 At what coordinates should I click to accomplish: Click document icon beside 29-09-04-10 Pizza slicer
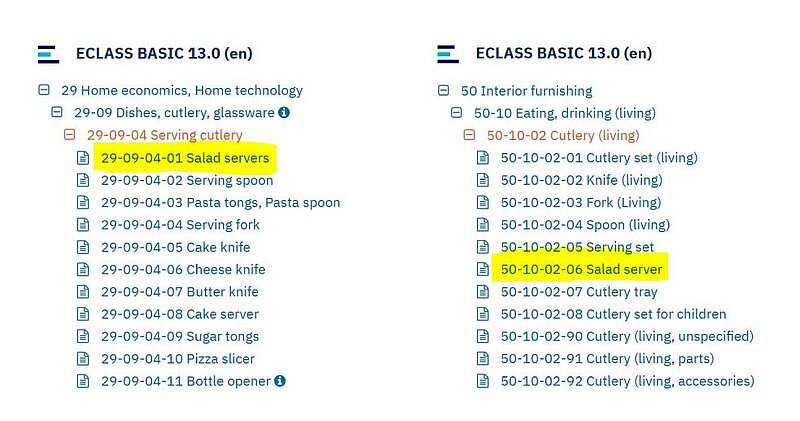pos(84,359)
